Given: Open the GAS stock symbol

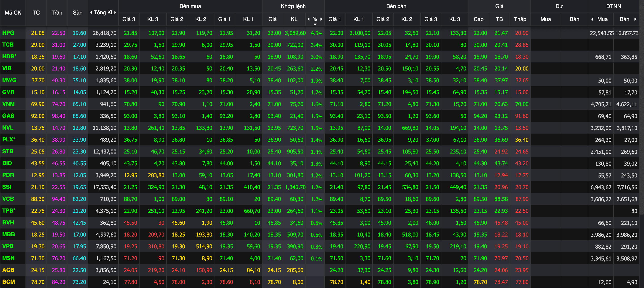Looking at the screenshot, I should point(8,116).
